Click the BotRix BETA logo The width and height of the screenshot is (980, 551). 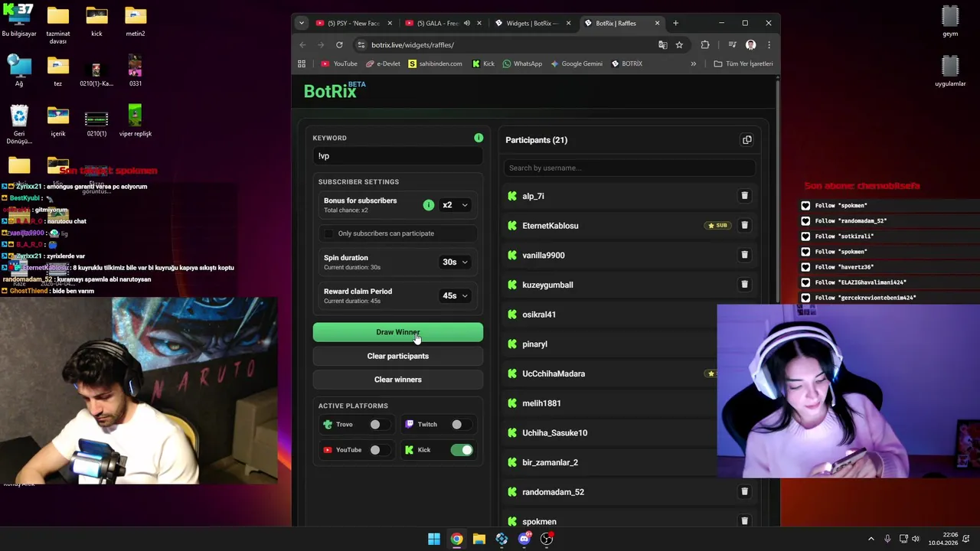335,90
